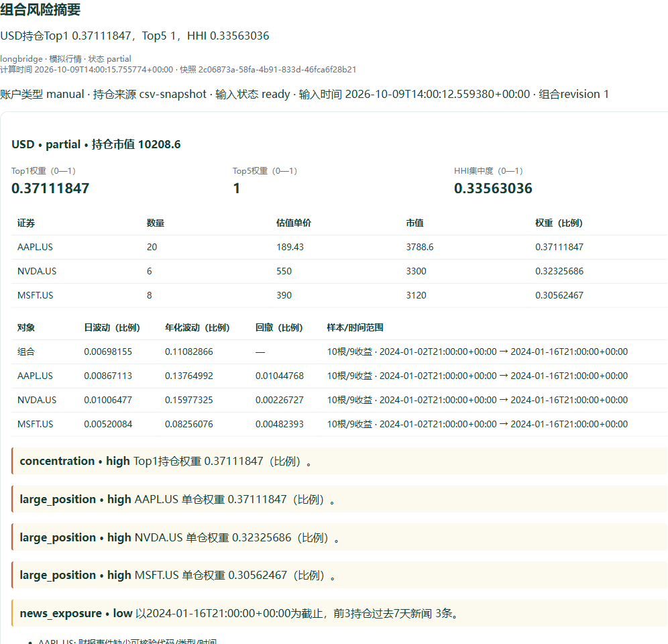
Task: Click the 样本/时间范围 column header
Action: point(355,328)
